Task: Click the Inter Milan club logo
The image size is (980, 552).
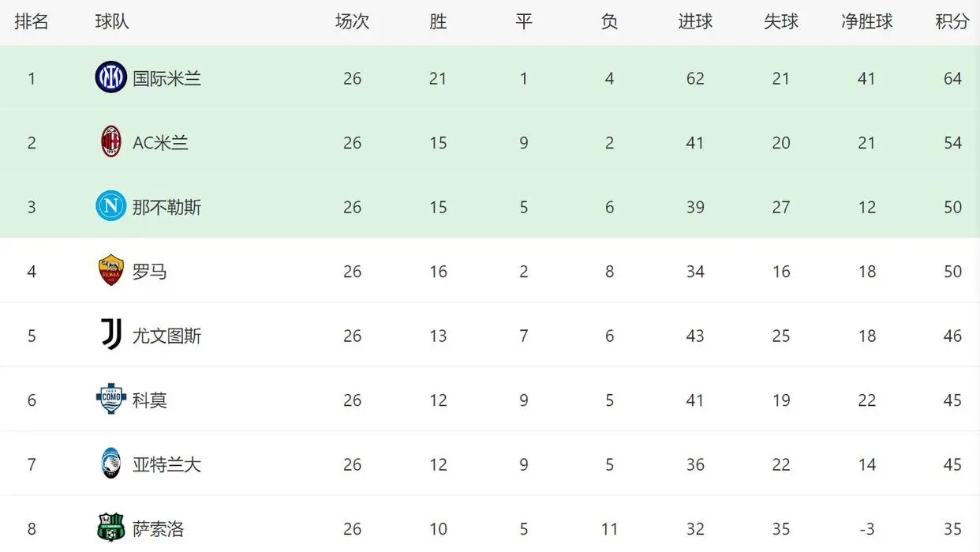Action: click(x=110, y=77)
